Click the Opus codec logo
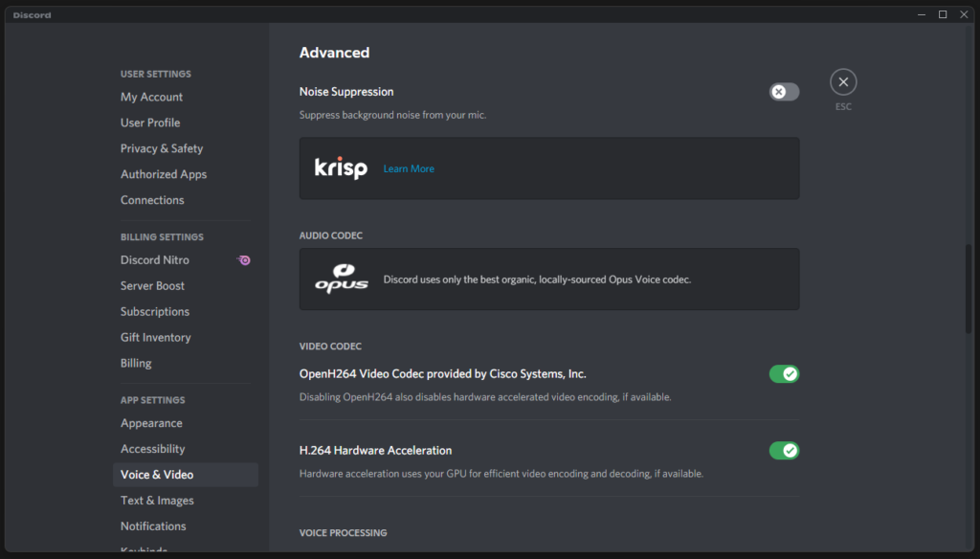The image size is (980, 559). pos(342,279)
